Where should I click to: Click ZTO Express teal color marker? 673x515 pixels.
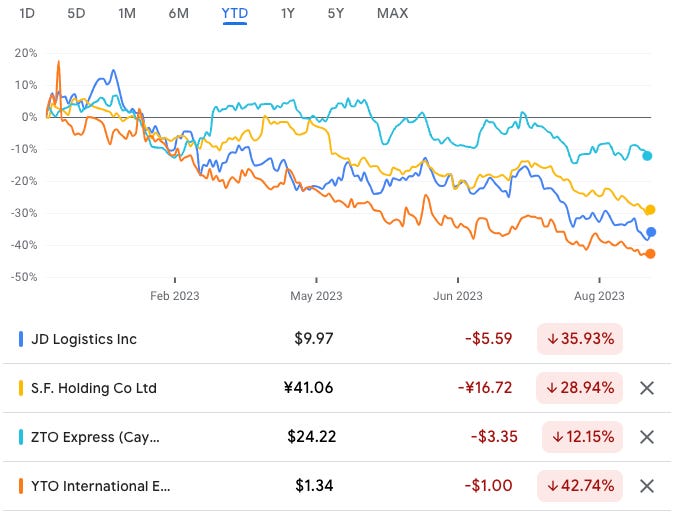coord(21,437)
